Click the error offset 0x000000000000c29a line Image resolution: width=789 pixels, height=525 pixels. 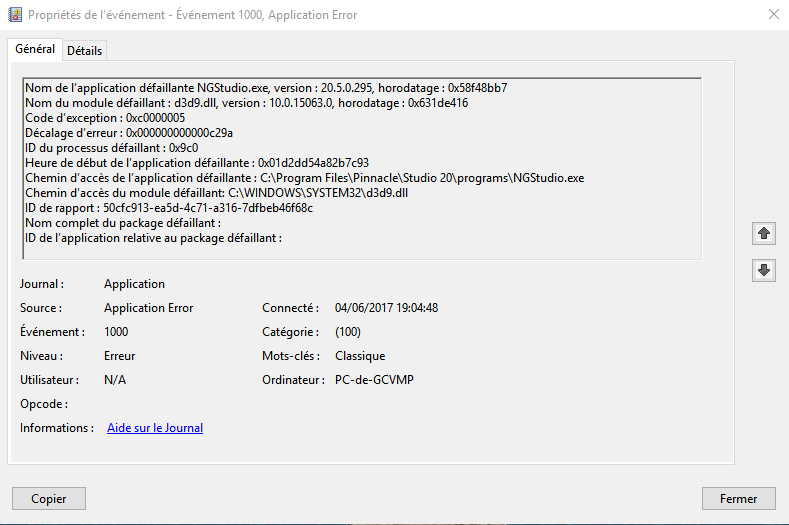pos(129,133)
